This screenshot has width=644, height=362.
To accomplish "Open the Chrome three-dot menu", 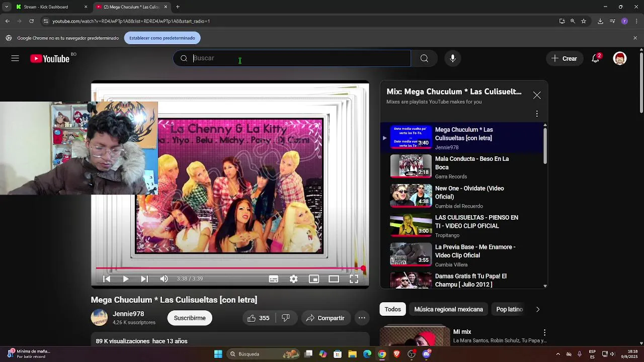I will click(x=636, y=21).
